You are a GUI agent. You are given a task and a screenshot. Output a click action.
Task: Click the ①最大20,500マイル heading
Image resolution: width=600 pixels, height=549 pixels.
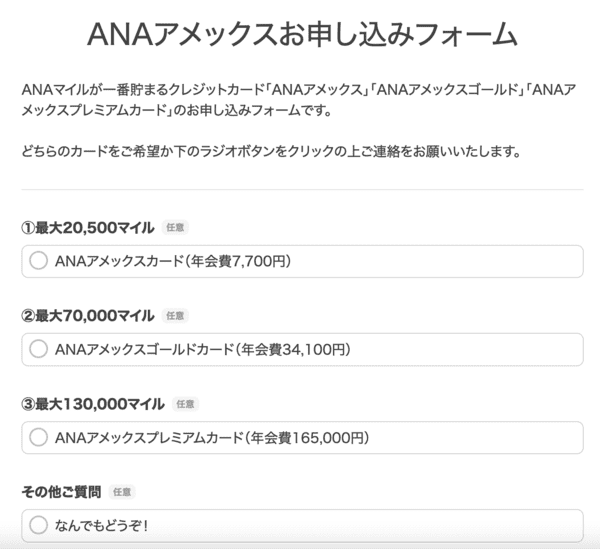coord(87,228)
